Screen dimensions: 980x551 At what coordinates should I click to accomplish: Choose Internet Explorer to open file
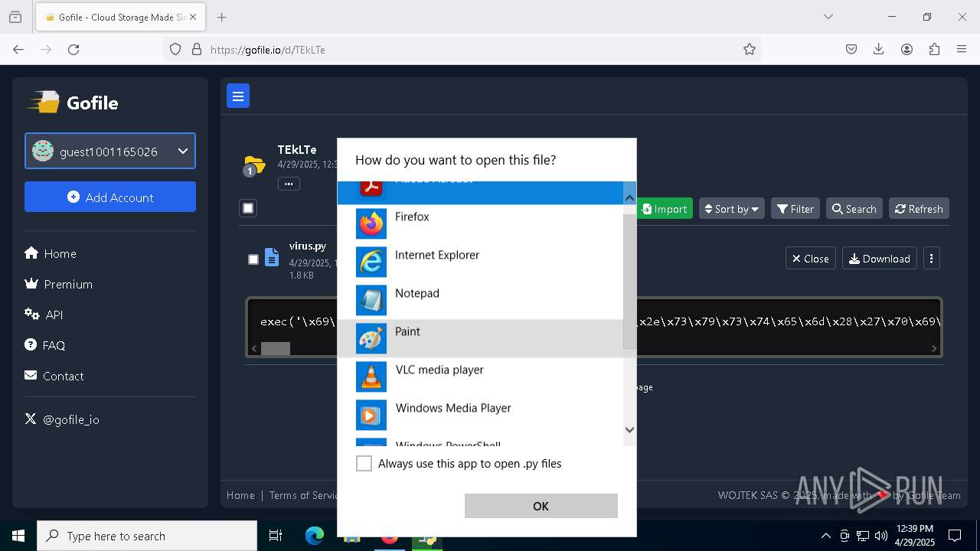(x=480, y=262)
